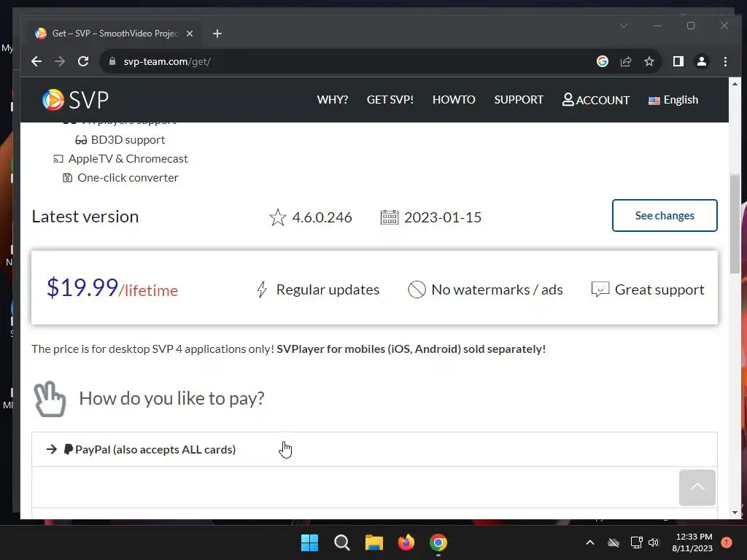747x560 pixels.
Task: Reload the current page
Action: 83,61
